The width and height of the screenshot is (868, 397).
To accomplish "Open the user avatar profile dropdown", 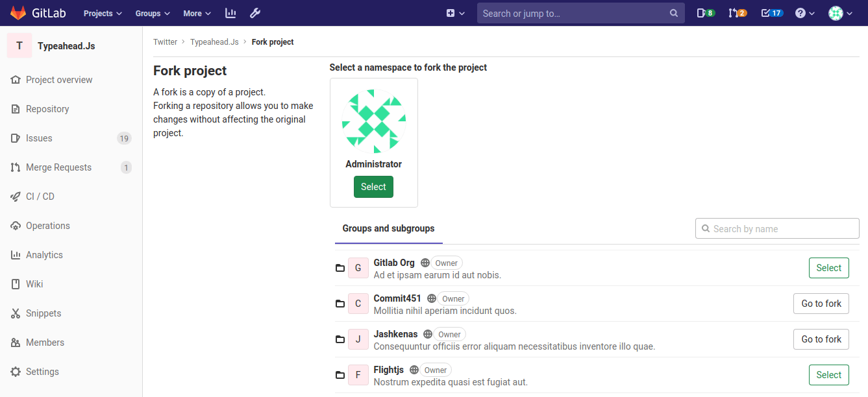I will point(840,13).
